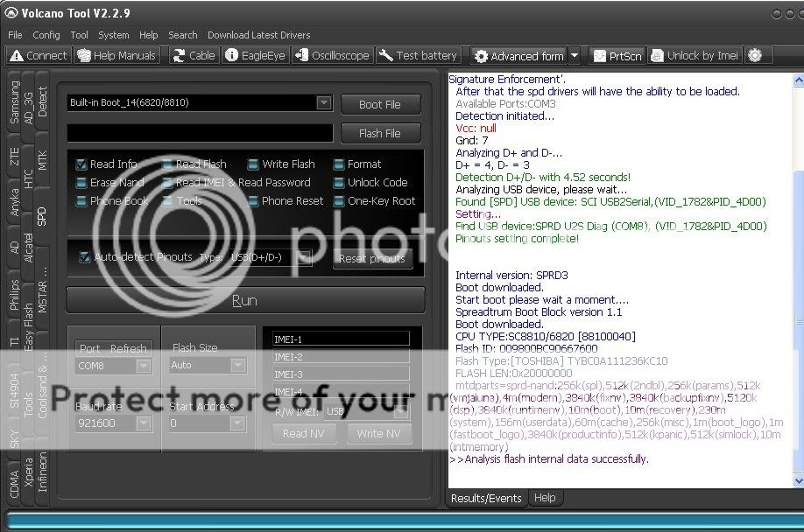Click the Run button
Screen dimensions: 804x532
[245, 300]
